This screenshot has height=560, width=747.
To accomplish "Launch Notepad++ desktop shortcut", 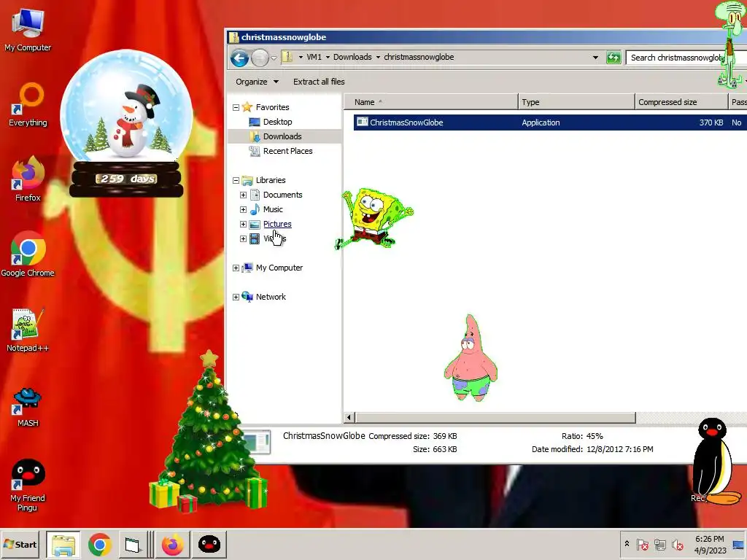I will [x=28, y=330].
